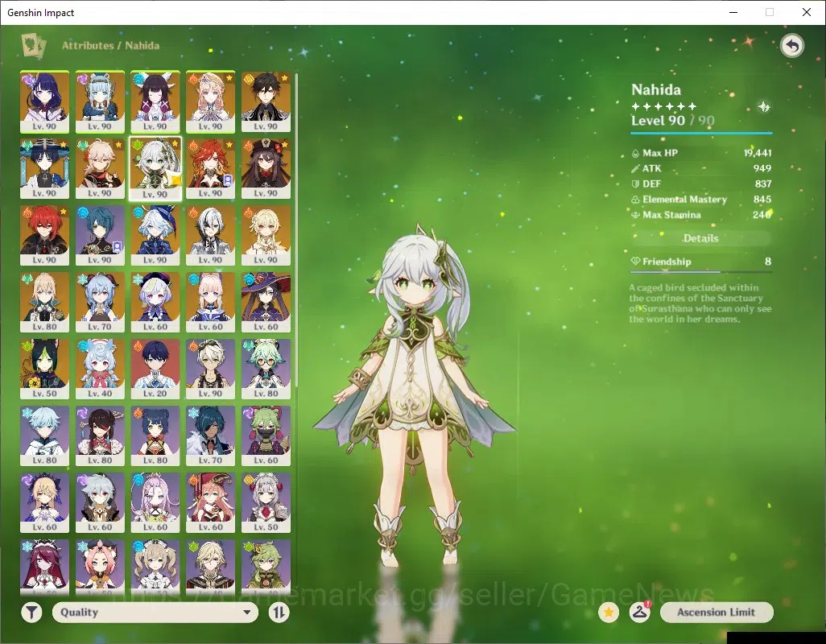Image resolution: width=826 pixels, height=644 pixels.
Task: Select the Wanderer portrait
Action: 45,168
